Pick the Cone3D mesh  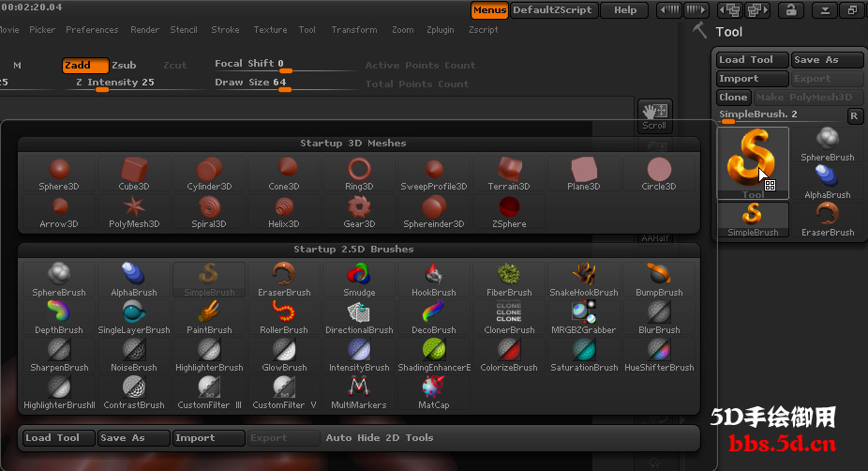[x=284, y=174]
